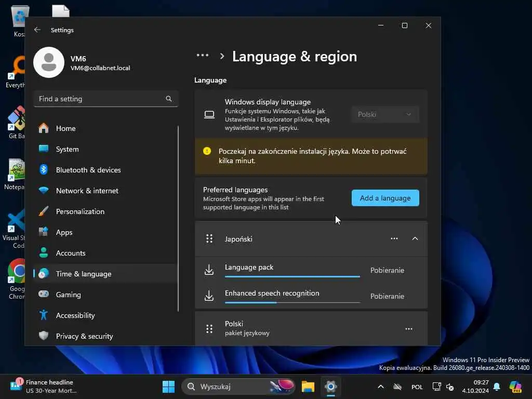Viewport: 532px width, 399px height.
Task: Open the Visual Studio Code desktop shortcut
Action: tap(14, 229)
